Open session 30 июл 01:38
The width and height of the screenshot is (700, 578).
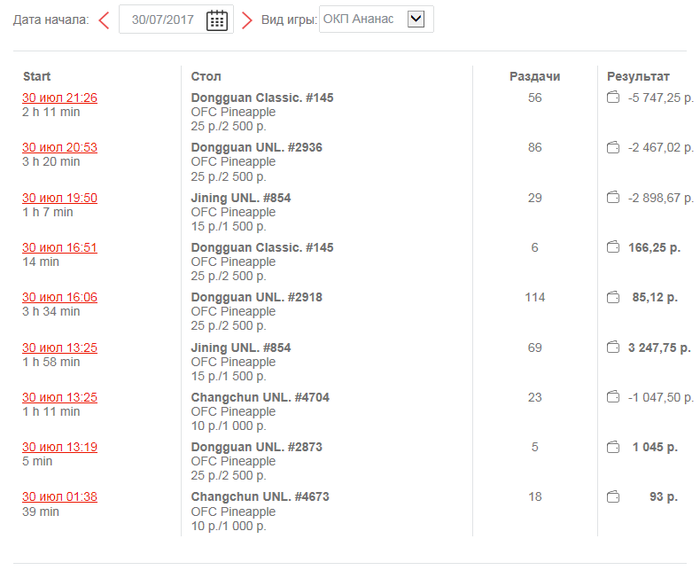click(60, 496)
